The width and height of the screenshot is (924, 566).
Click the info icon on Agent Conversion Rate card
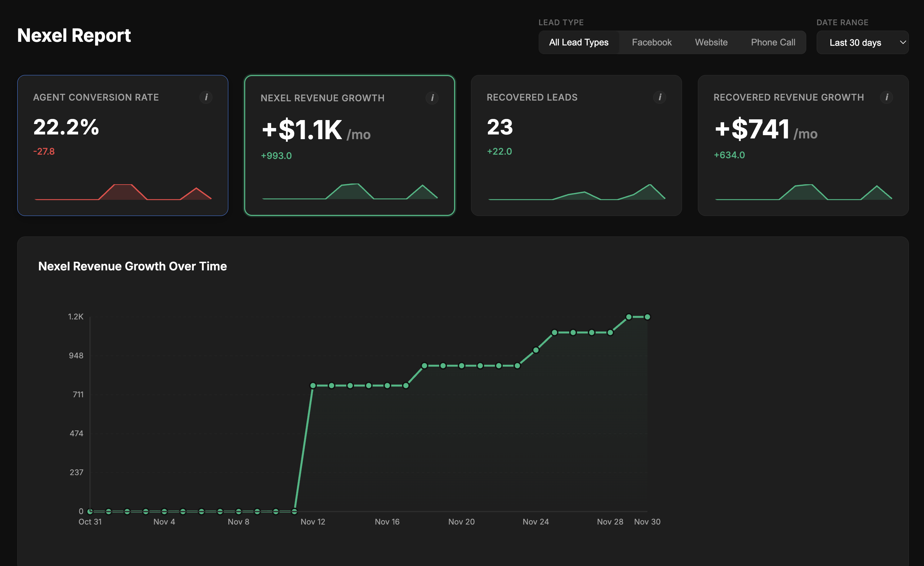207,97
